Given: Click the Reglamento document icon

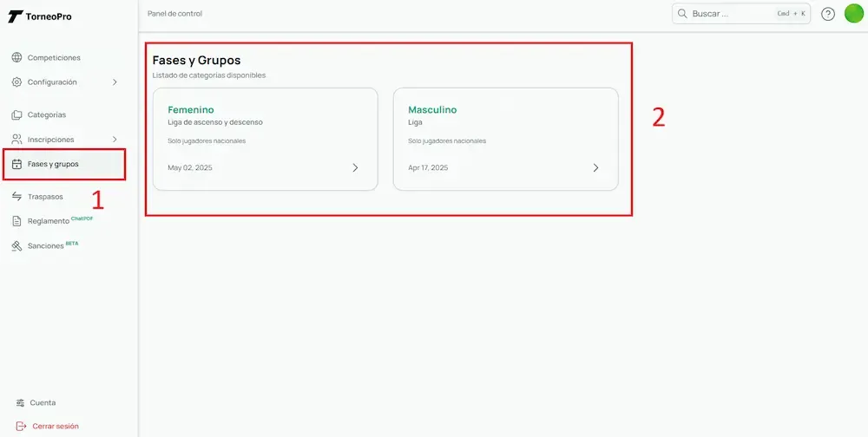Looking at the screenshot, I should click(17, 221).
